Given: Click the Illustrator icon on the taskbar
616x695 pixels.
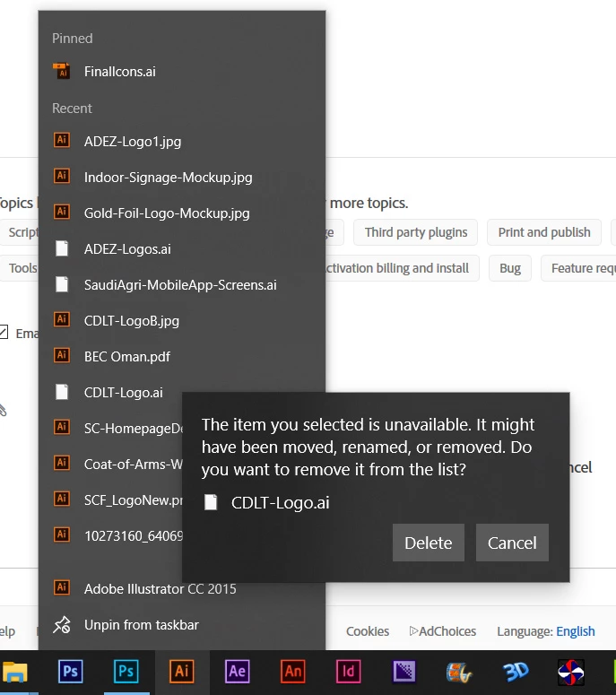Looking at the screenshot, I should pos(182,672).
